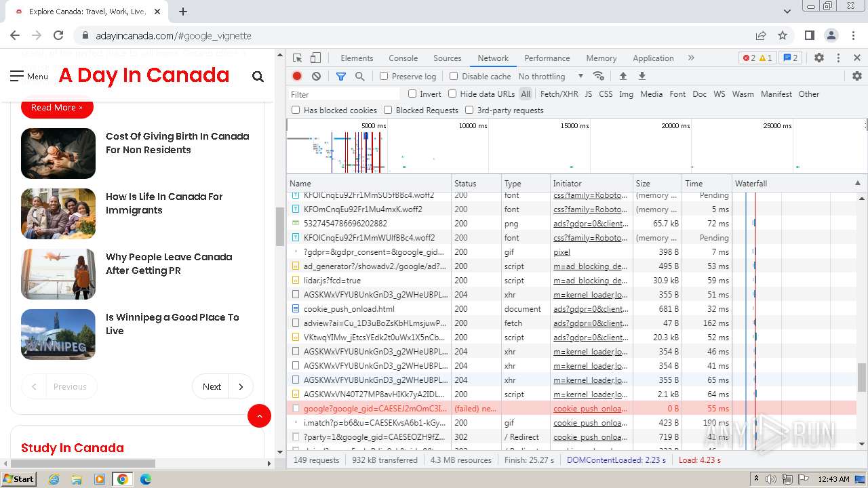Toggle browser side panel icon
This screenshot has height=488, width=868.
809,35
